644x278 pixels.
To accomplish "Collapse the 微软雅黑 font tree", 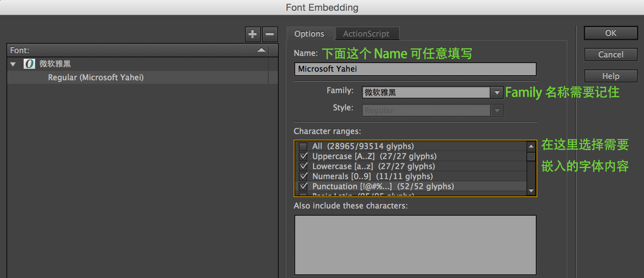I will click(x=13, y=64).
